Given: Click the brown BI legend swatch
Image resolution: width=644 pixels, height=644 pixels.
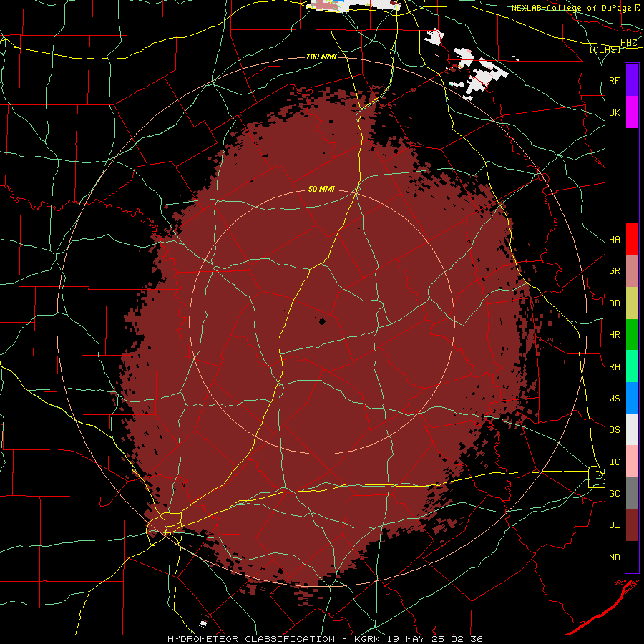Looking at the screenshot, I should coord(632,525).
